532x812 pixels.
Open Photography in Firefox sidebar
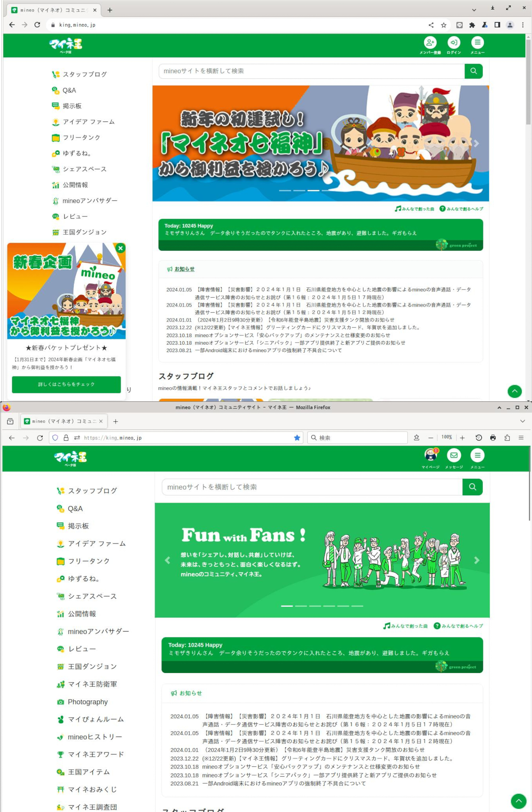coord(82,702)
